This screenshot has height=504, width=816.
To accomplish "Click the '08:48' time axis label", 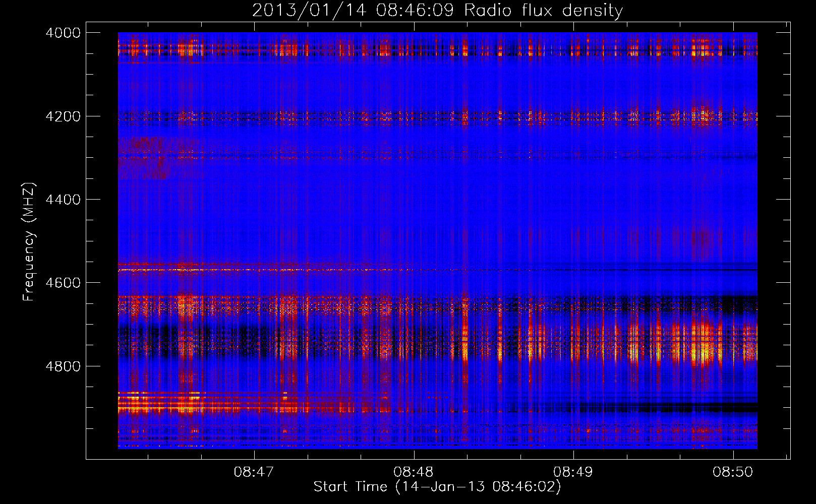I will coord(414,472).
